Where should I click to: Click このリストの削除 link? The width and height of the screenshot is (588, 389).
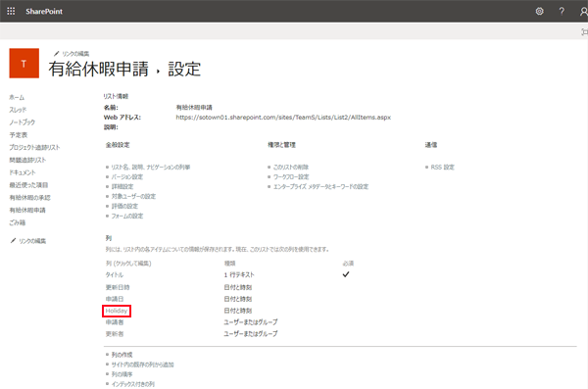coord(291,167)
